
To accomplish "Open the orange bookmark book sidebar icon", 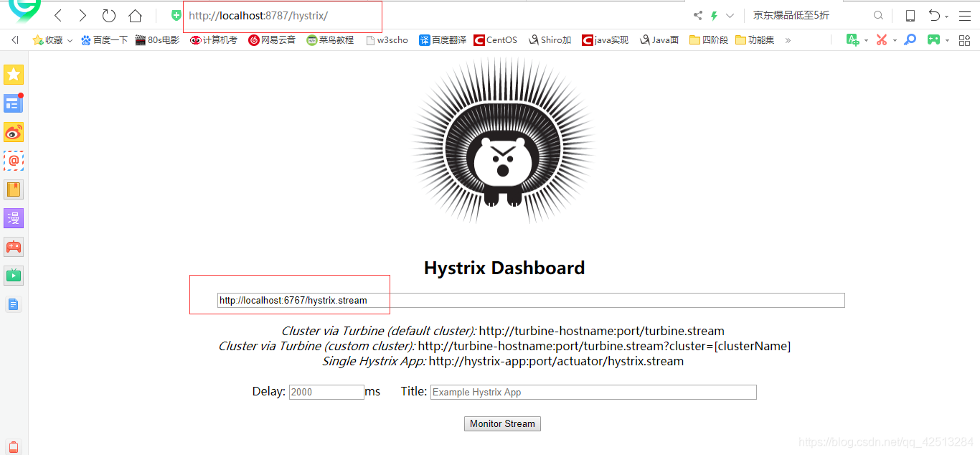I will [14, 189].
